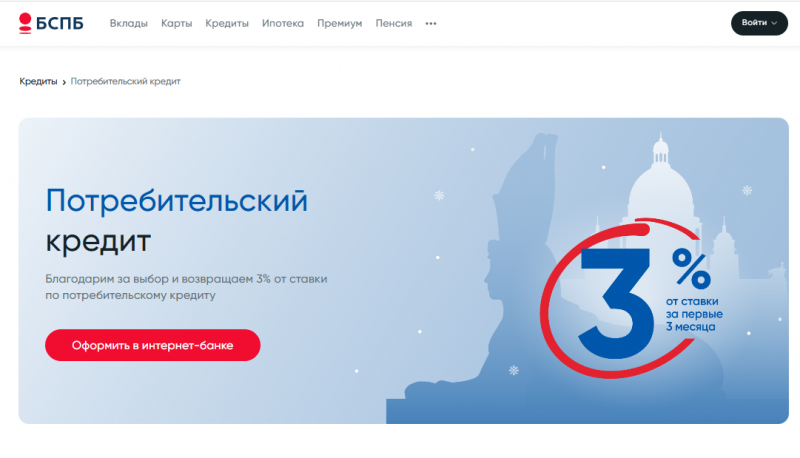Click the large blue 3 graphic
The width and height of the screenshot is (800, 458).
pos(616,303)
